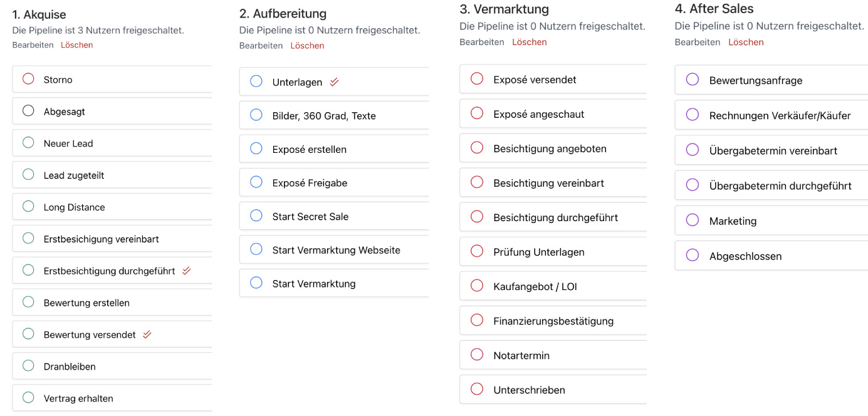
Task: Click Bearbeiten under the Akquise pipeline
Action: coord(33,45)
